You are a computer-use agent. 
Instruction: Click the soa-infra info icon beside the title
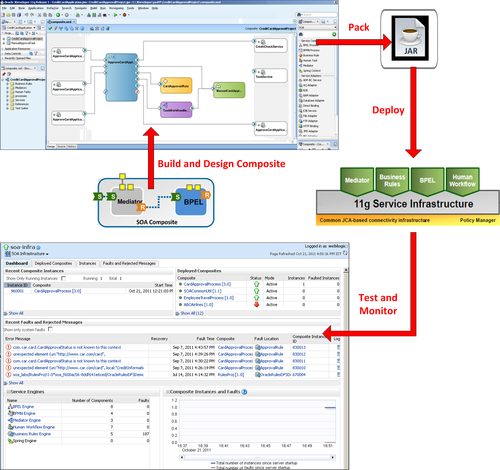[38, 247]
